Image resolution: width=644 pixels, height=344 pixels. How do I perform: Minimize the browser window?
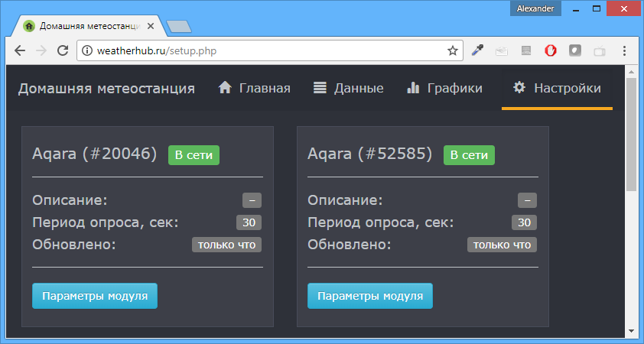pos(576,8)
